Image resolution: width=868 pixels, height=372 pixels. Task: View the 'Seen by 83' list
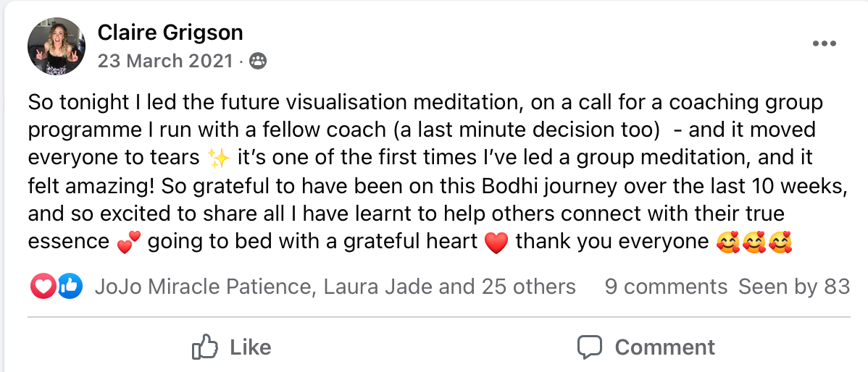point(793,287)
